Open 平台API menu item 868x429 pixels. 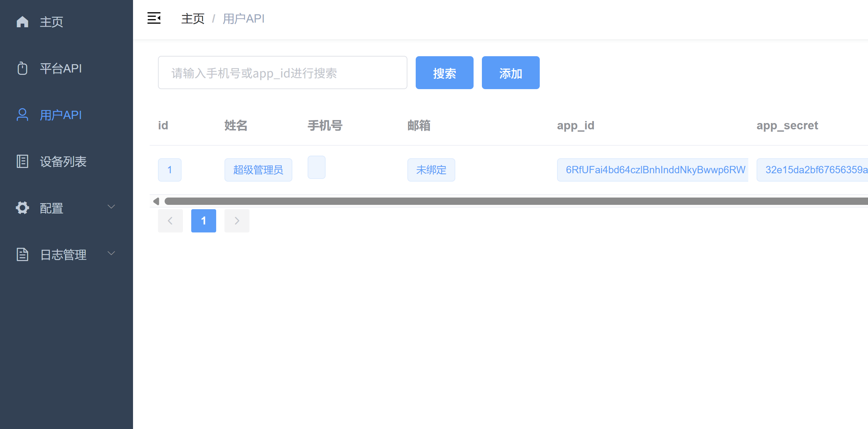pos(61,69)
